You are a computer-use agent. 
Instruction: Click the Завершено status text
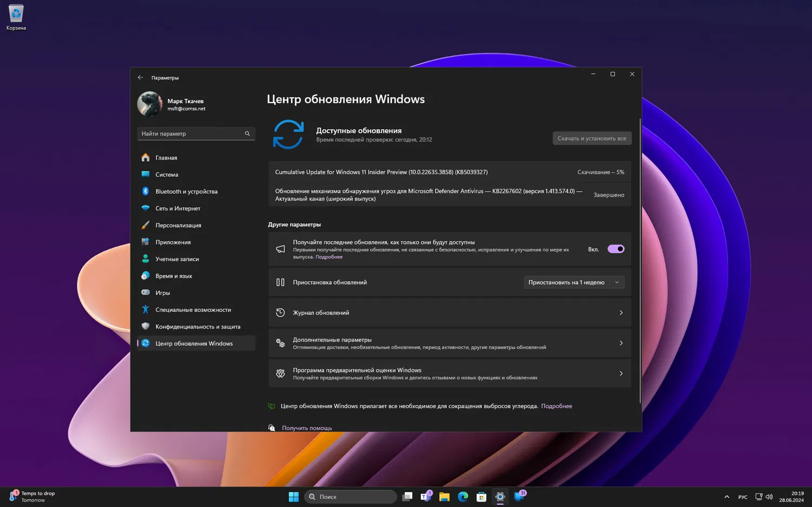(x=609, y=195)
